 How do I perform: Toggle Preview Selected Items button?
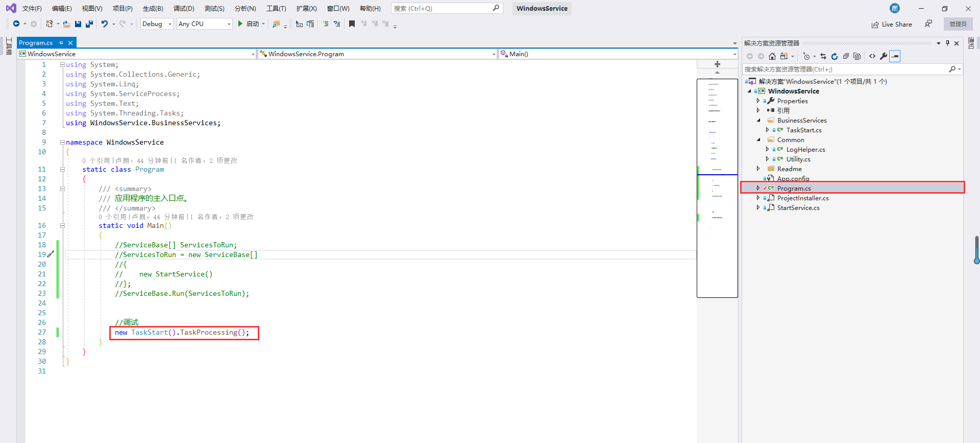[895, 56]
